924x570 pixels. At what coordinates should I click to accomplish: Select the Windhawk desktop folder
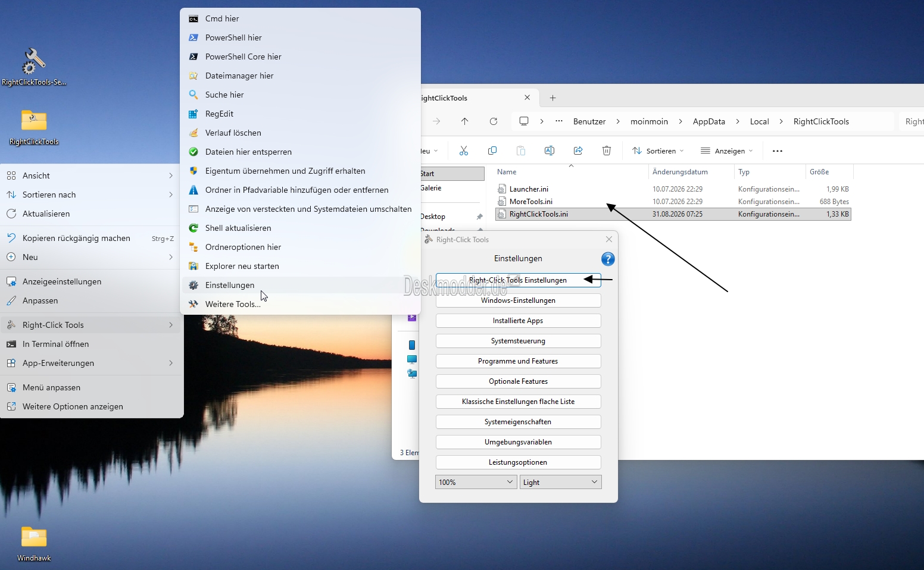coord(34,543)
